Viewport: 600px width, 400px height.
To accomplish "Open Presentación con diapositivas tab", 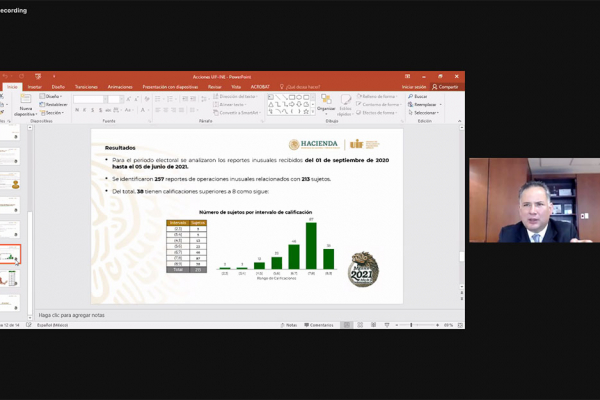I will pos(170,87).
